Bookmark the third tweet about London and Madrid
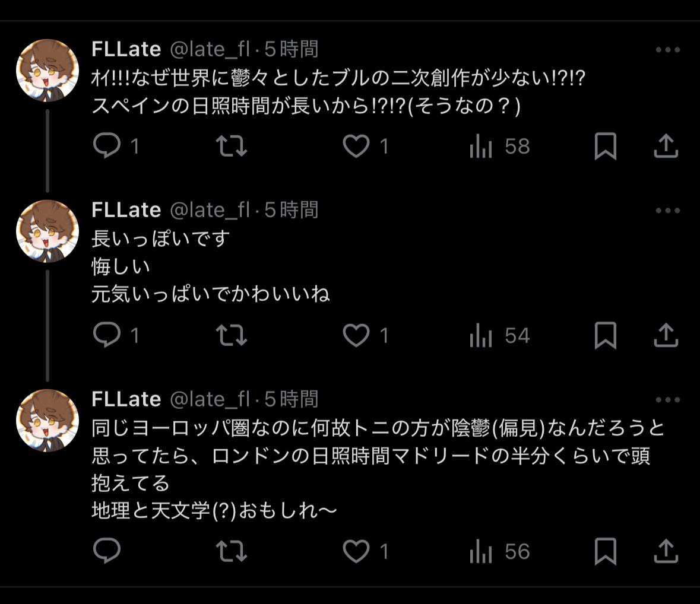Screen dimensions: 700x604 605,552
